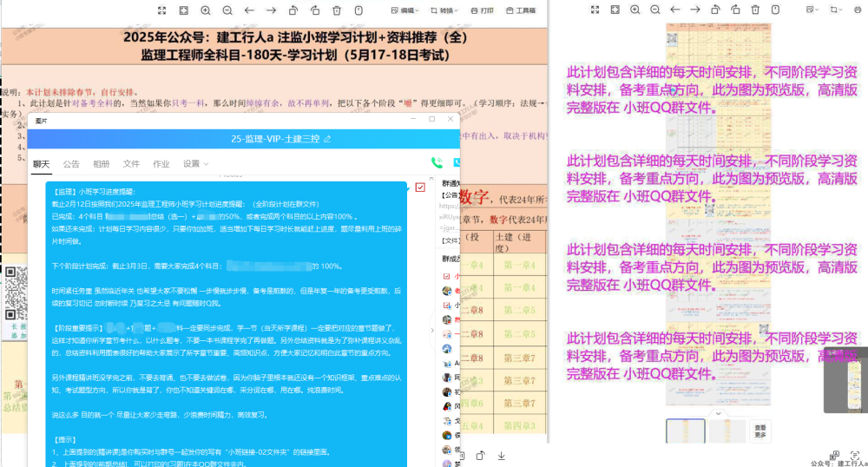Viewport: 868px width, 467px height.
Task: Switch to 聊天 tab in QQ group
Action: click(41, 164)
